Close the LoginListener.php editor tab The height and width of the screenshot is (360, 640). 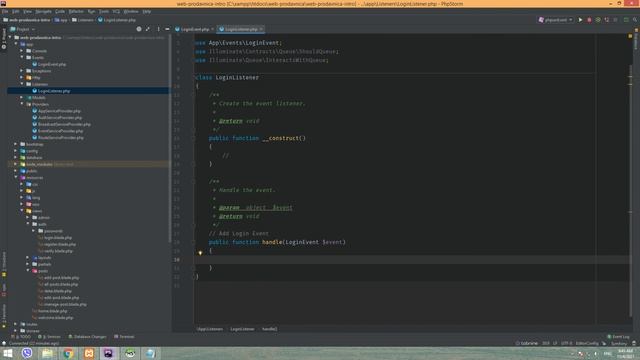261,29
